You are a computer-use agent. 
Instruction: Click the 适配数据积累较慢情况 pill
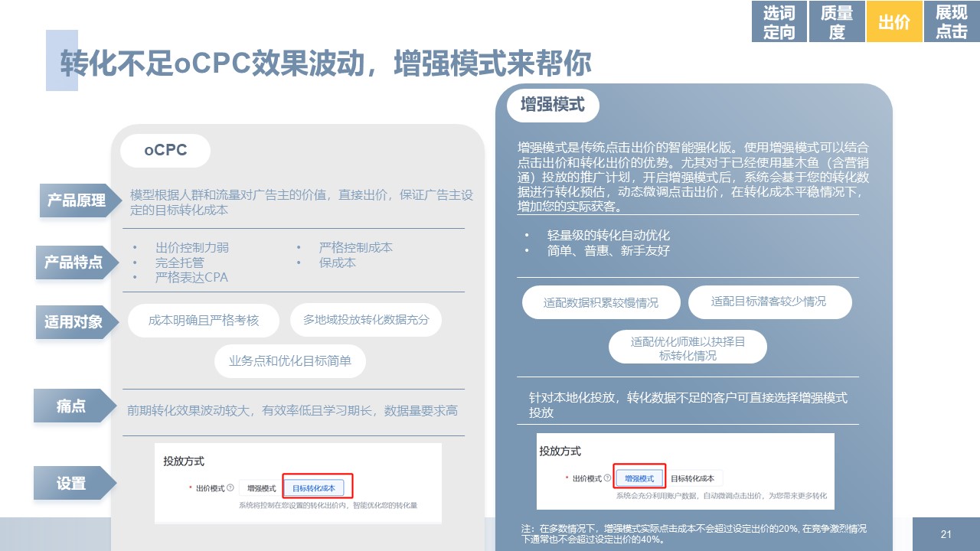[601, 302]
